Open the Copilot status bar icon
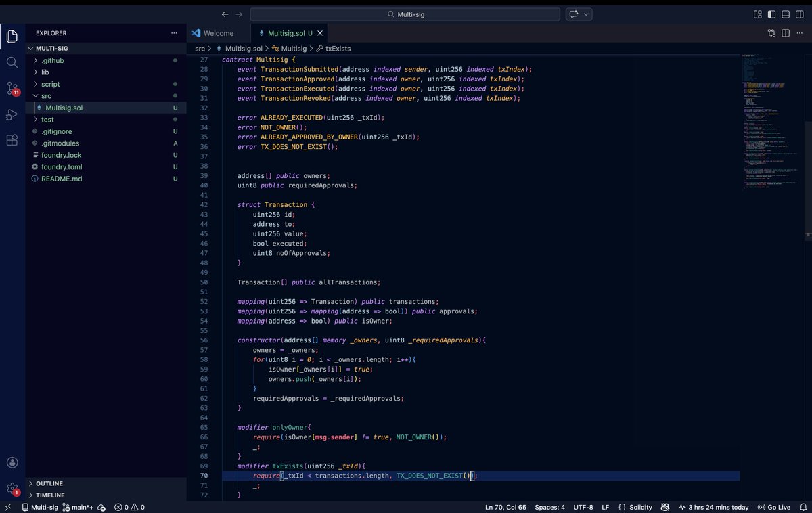 click(x=665, y=507)
